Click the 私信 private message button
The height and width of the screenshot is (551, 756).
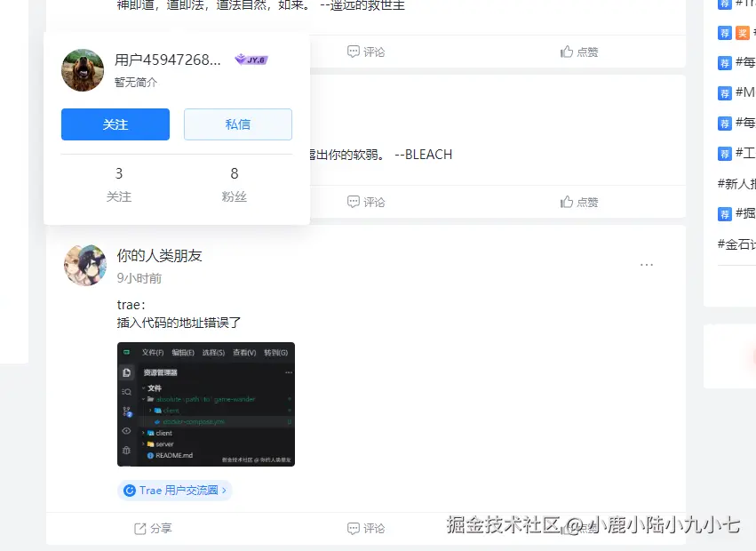pos(237,124)
